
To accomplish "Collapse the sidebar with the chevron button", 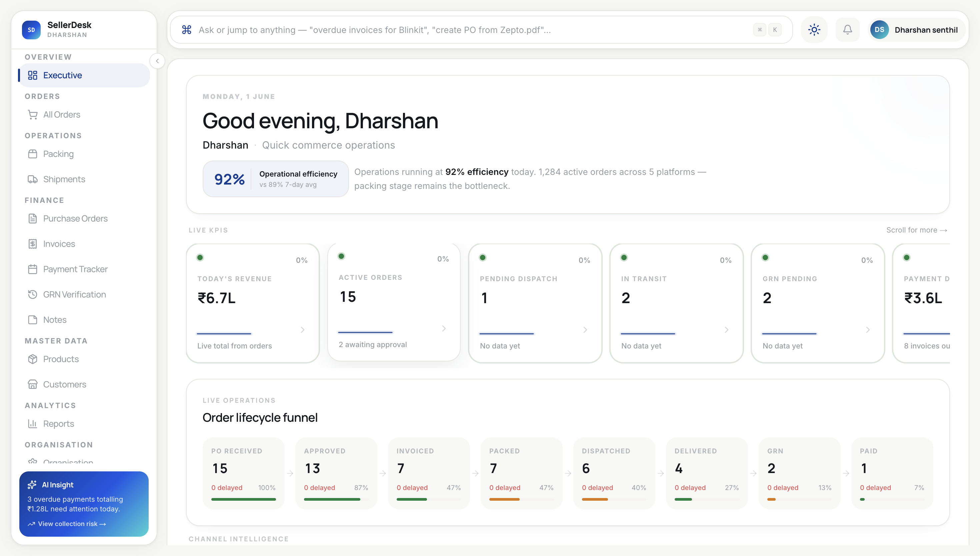I will [157, 61].
